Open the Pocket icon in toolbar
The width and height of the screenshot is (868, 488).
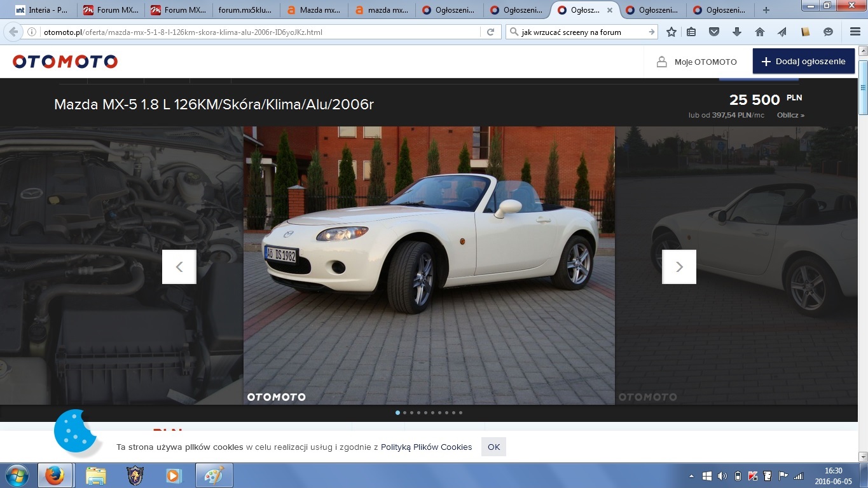(x=714, y=32)
